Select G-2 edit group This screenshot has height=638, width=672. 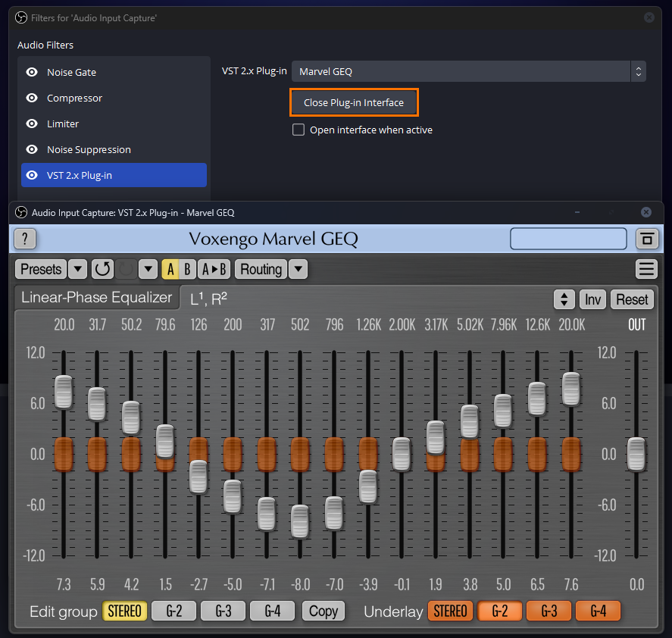[x=174, y=611]
